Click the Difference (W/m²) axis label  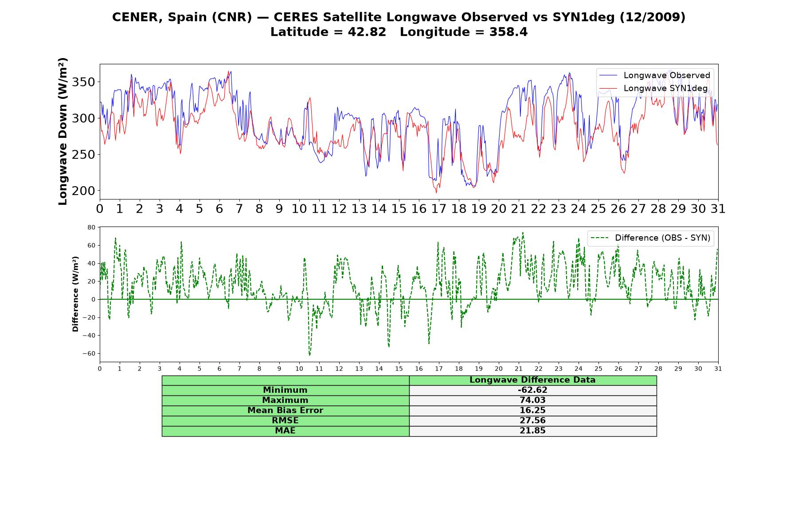(x=75, y=294)
